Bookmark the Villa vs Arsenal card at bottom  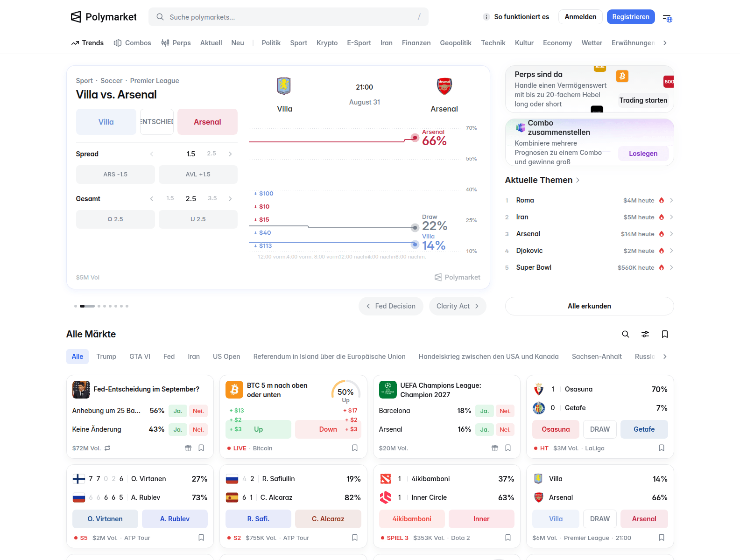(x=662, y=538)
